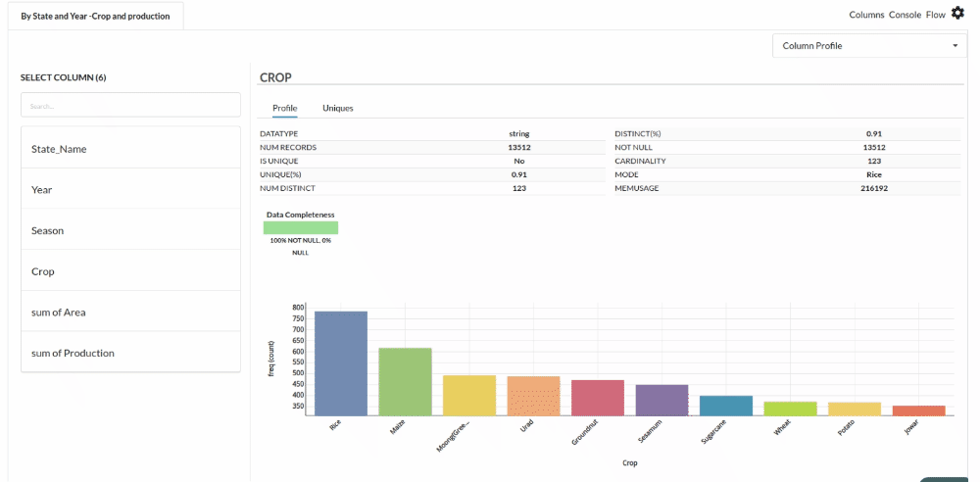Click the DATATYPE value 'string'

coord(519,134)
